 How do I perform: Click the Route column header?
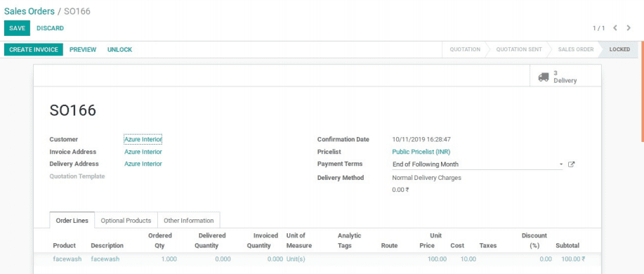click(x=389, y=246)
